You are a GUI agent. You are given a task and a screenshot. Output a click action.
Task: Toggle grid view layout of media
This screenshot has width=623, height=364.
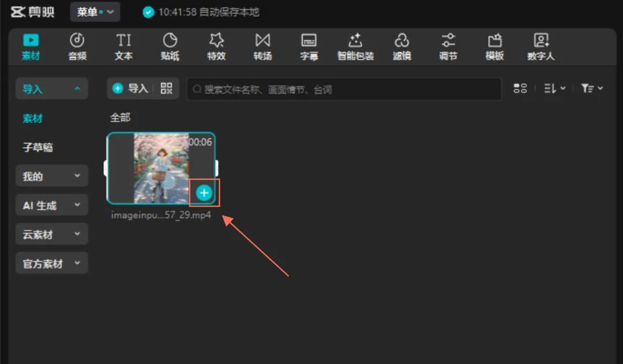coord(520,88)
